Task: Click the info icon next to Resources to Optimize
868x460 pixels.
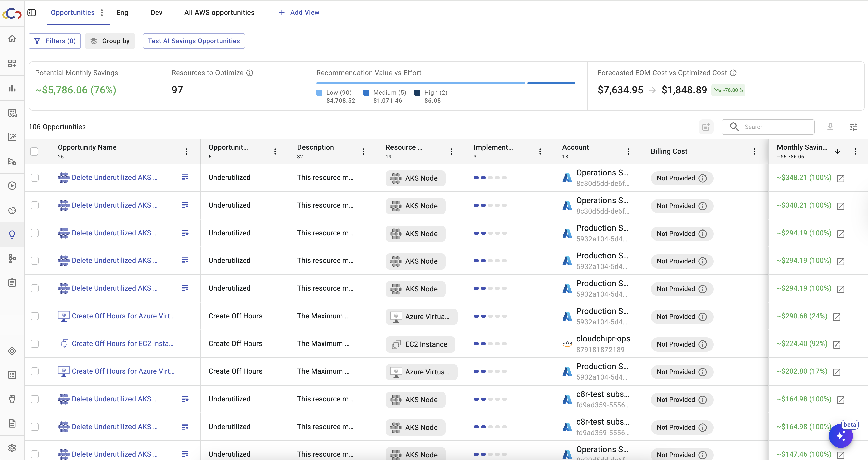Action: (x=250, y=73)
